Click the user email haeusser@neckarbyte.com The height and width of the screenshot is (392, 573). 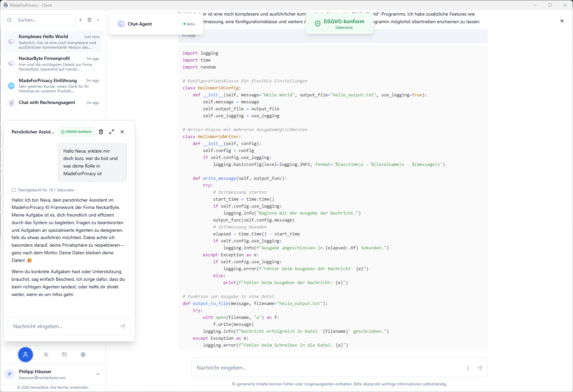tap(42, 378)
